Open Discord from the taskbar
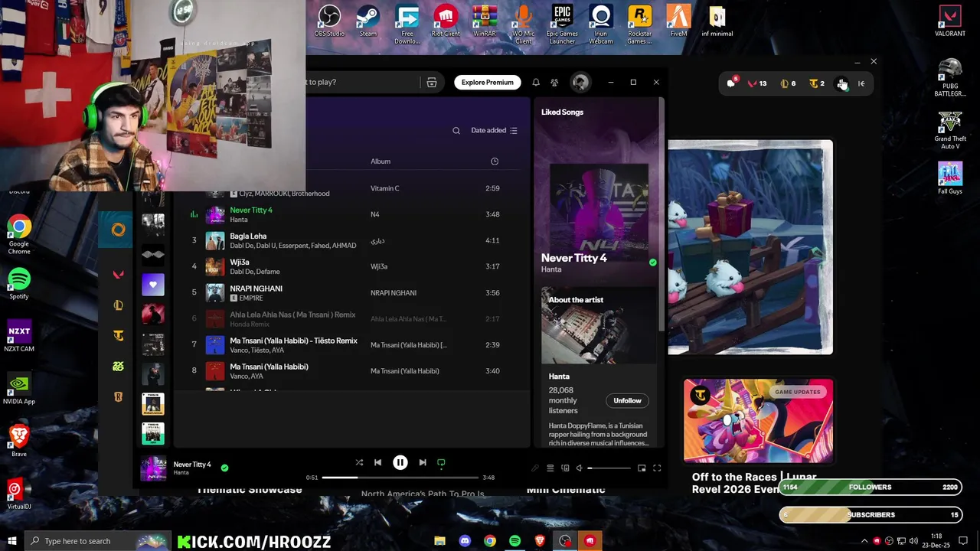The height and width of the screenshot is (551, 980). 465,541
